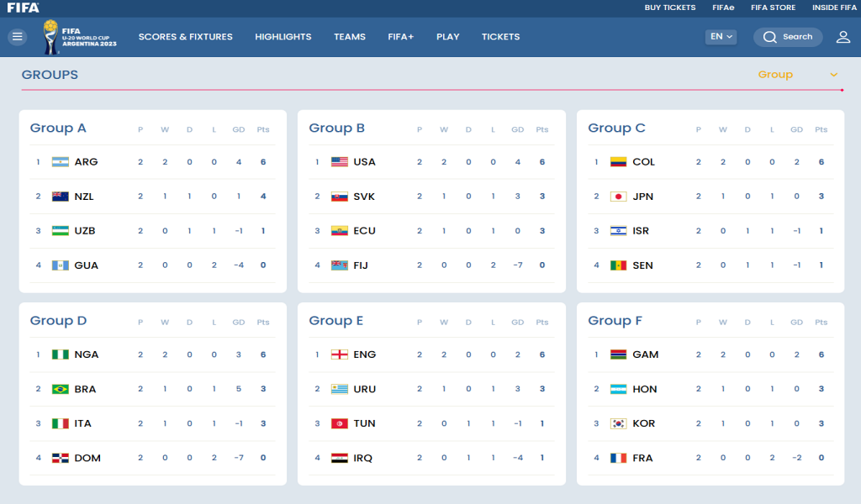This screenshot has height=504, width=861.
Task: Click the Group C heading
Action: coord(616,129)
